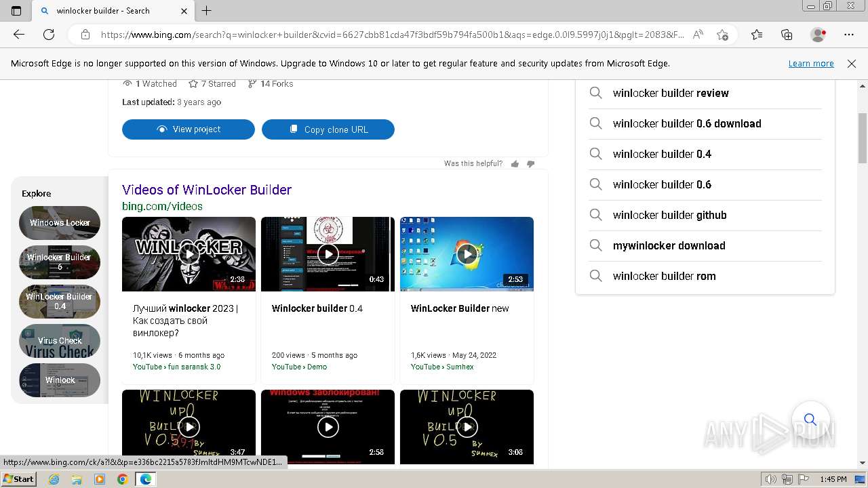Image resolution: width=868 pixels, height=488 pixels.
Task: Open the Лучший winlocker 2023 video title
Action: 186,321
